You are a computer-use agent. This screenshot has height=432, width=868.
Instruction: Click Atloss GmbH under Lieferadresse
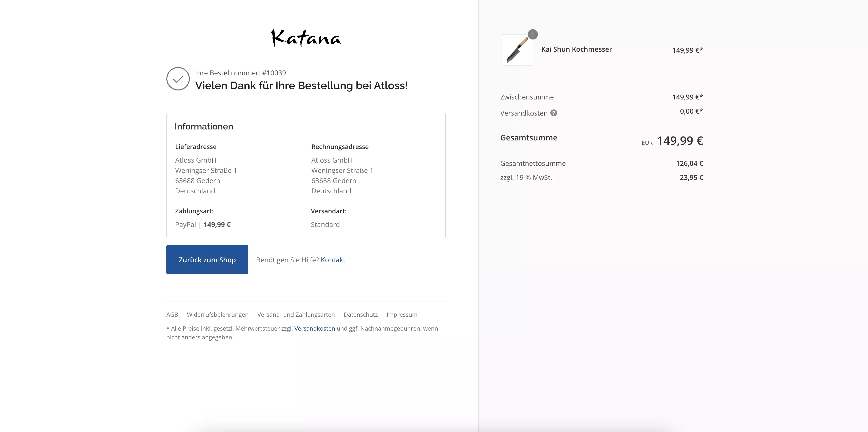click(196, 160)
